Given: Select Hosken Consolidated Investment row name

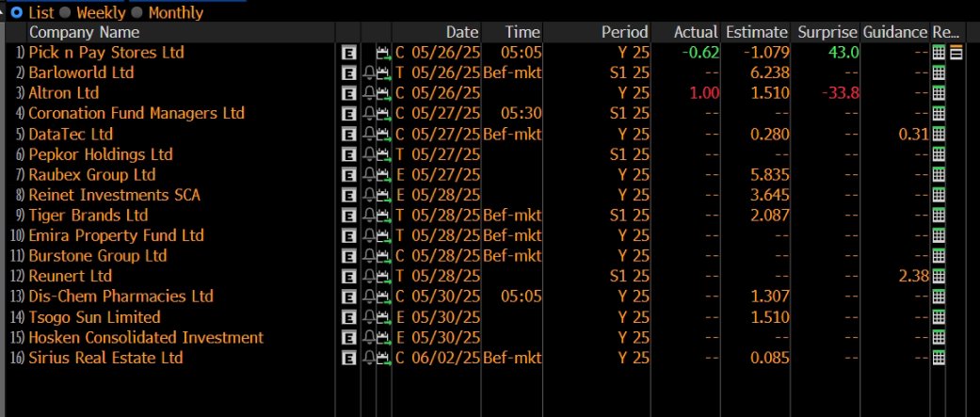Looking at the screenshot, I should 146,338.
